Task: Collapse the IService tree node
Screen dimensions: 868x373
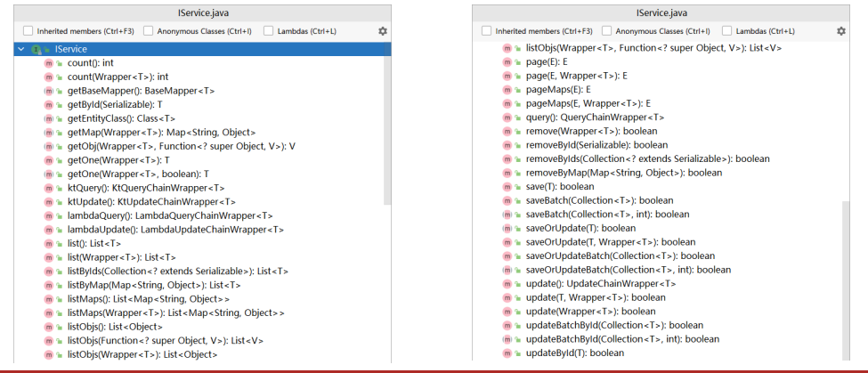Action: 20,50
